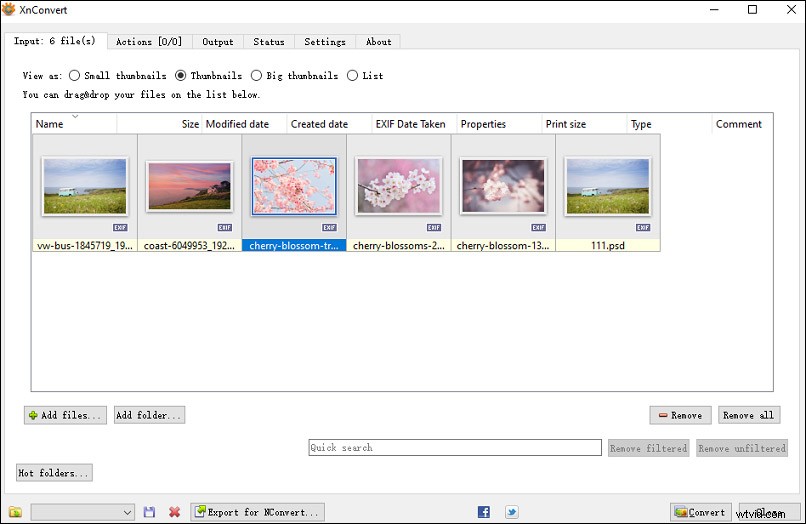806x524 pixels.
Task: Focus the Quick search field
Action: pos(455,447)
